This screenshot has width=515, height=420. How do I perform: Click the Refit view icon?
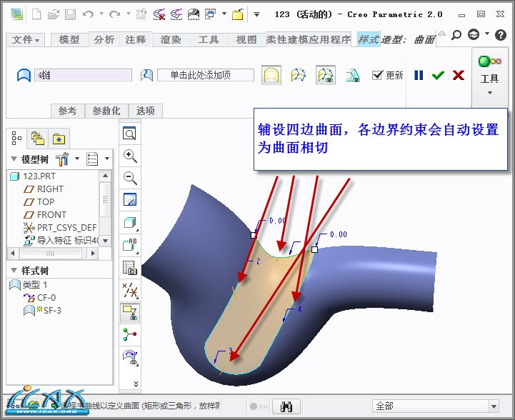tap(130, 134)
